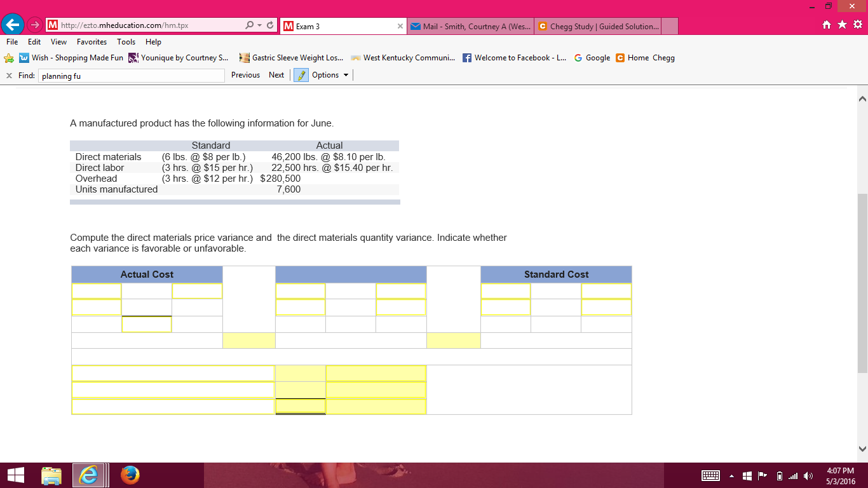
Task: Click the address bar search magnifier icon
Action: [x=250, y=26]
